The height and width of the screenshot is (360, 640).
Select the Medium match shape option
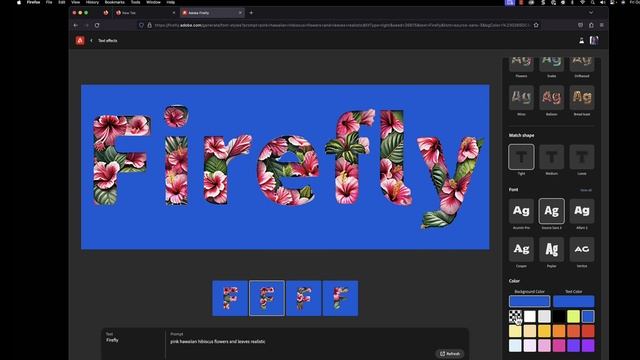(551, 157)
